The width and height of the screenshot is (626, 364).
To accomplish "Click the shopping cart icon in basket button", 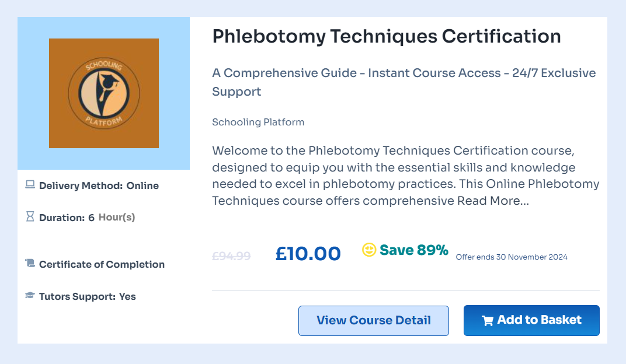I will [x=487, y=320].
